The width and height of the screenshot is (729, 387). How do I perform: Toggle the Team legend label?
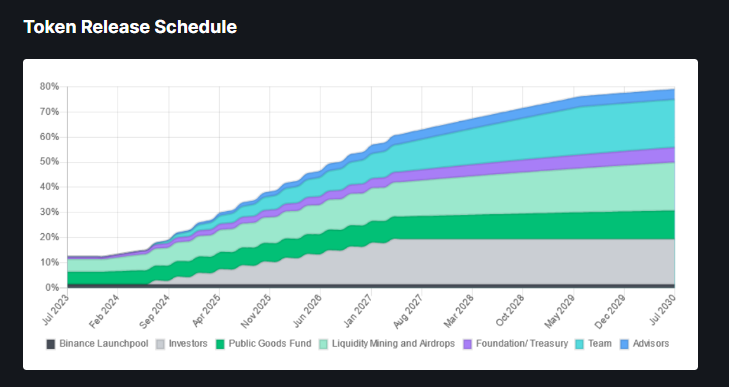600,344
